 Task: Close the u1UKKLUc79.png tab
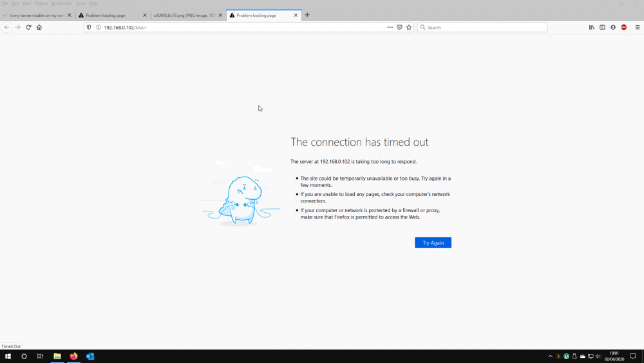tap(220, 15)
